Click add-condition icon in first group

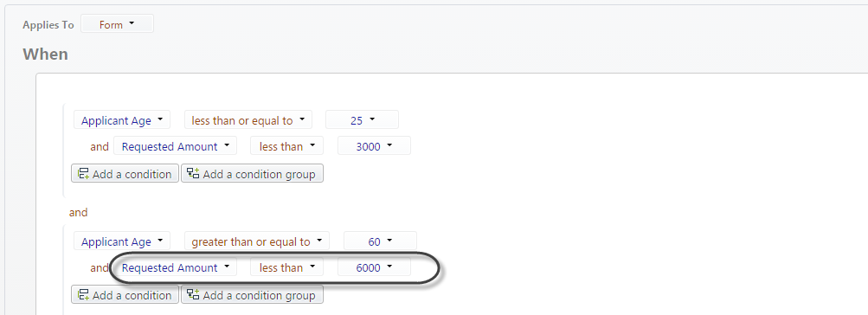(x=84, y=174)
